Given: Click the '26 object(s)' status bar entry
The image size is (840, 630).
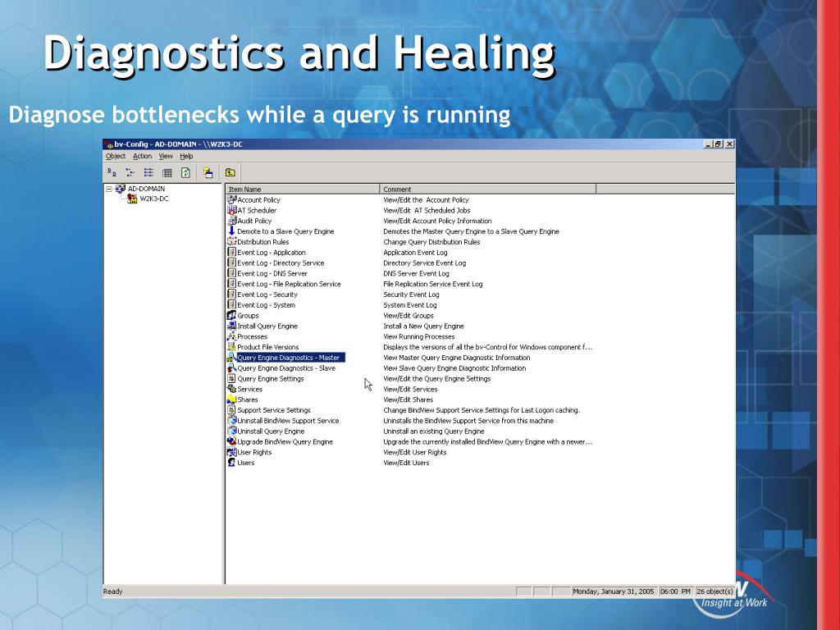Looking at the screenshot, I should 714,591.
